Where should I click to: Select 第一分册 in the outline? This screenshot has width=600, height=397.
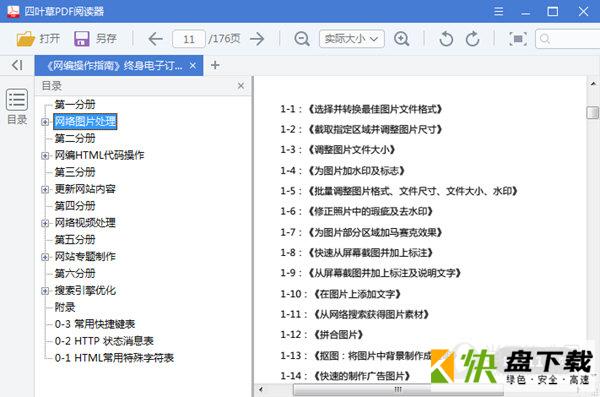(75, 105)
